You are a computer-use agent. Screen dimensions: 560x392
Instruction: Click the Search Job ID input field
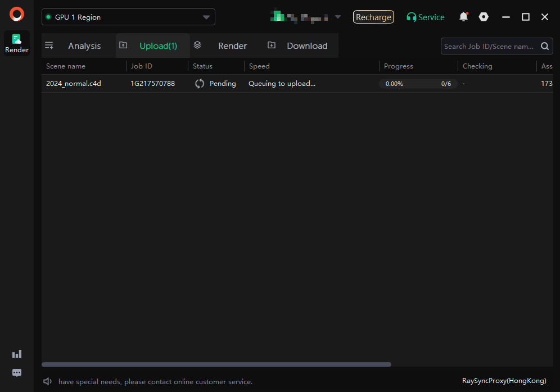point(488,47)
